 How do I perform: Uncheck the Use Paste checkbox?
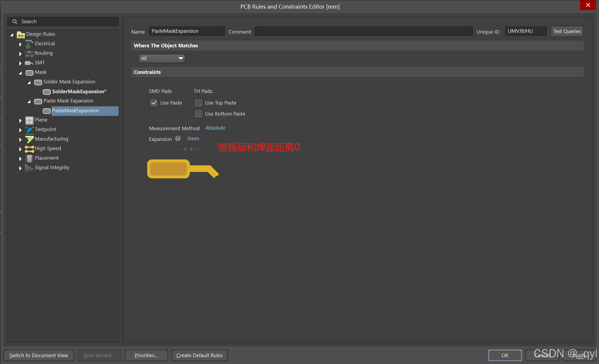point(154,103)
